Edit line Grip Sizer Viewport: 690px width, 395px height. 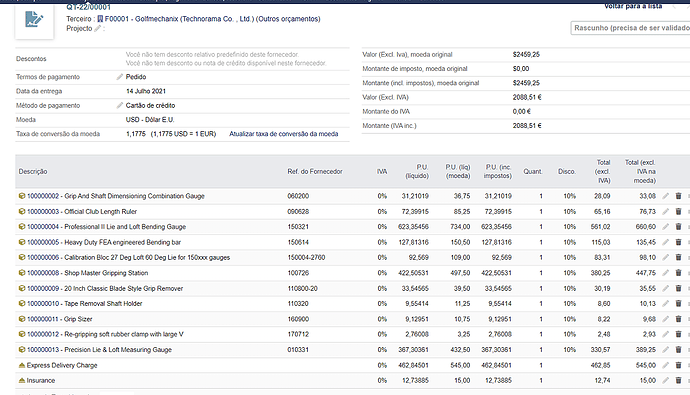click(x=665, y=319)
